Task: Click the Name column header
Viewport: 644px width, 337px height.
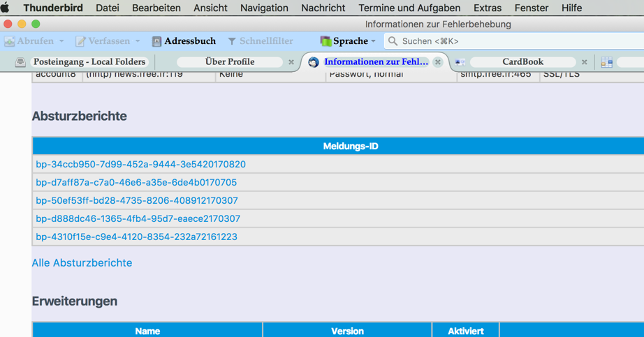Action: 147,331
